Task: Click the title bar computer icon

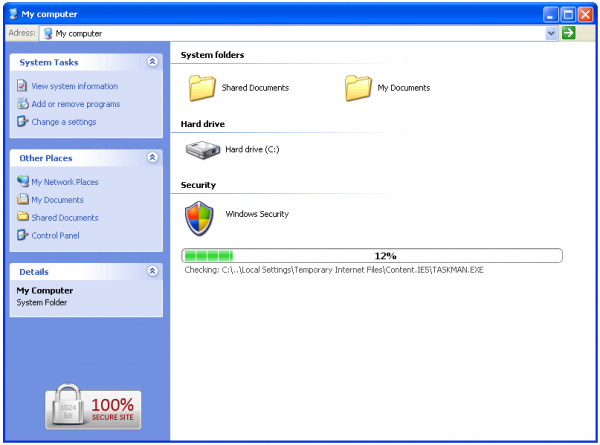Action: point(13,14)
